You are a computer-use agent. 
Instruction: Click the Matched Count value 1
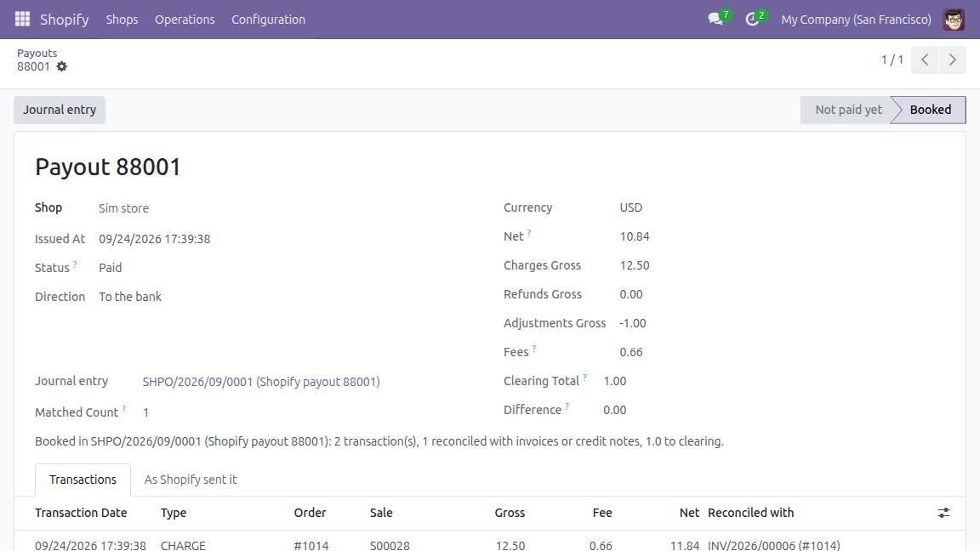coord(145,412)
